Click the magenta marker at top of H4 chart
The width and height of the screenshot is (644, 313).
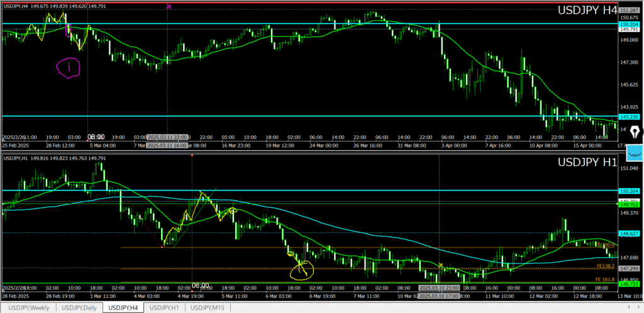(169, 6)
